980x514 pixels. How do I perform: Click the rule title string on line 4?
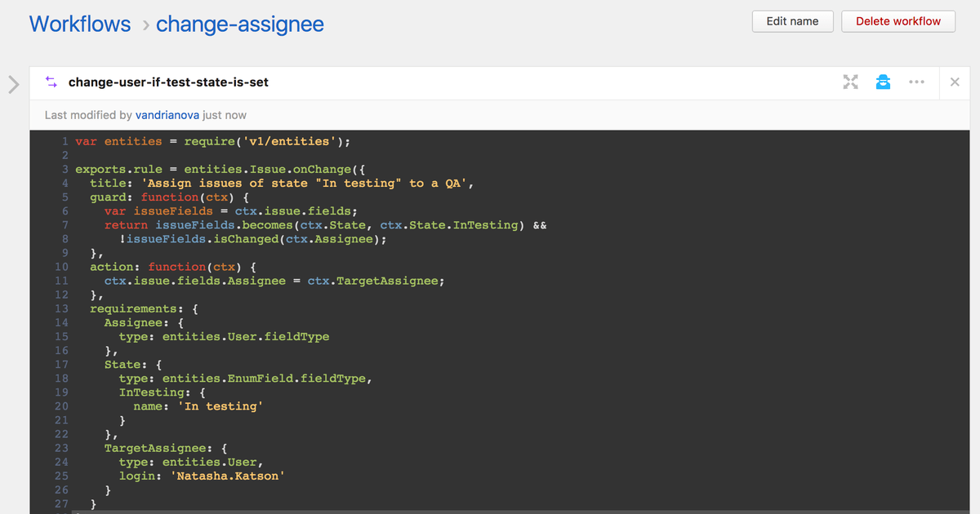click(305, 184)
